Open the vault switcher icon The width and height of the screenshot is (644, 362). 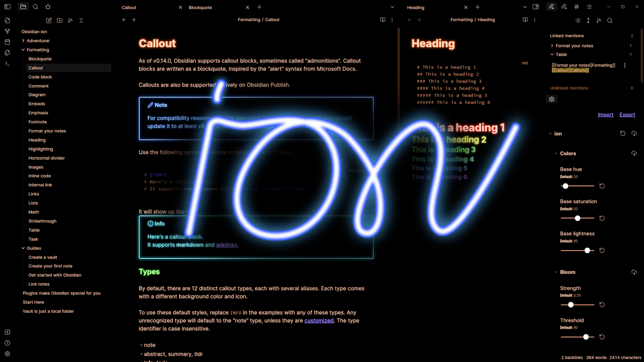[x=7, y=332]
